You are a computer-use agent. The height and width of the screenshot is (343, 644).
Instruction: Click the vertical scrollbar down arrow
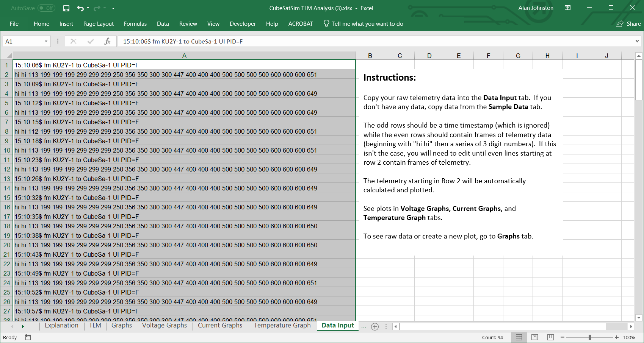coord(639,318)
